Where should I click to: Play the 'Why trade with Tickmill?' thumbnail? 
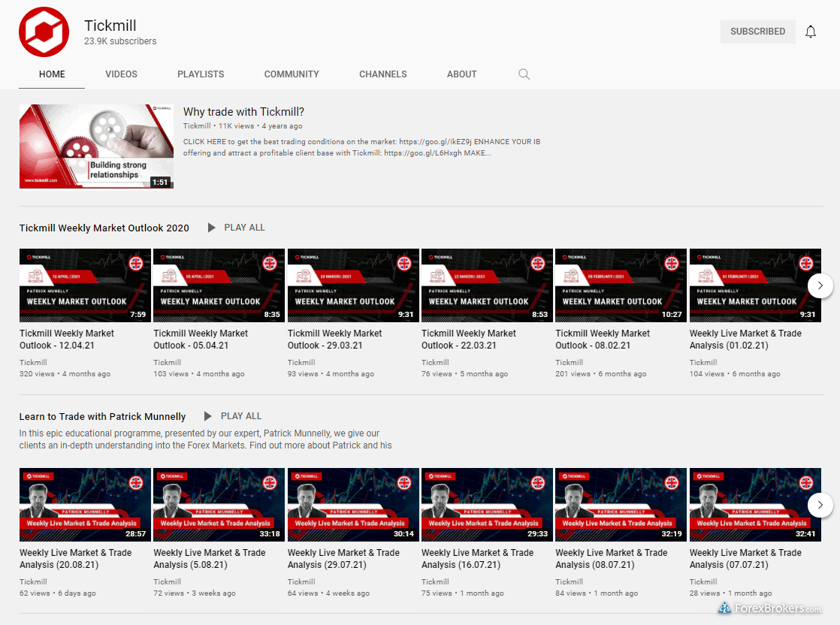96,146
